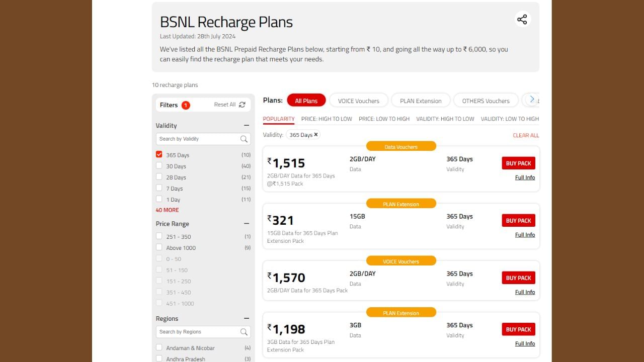Sort by Price: Low to High
Viewport: 644px width, 362px height.
(x=384, y=119)
